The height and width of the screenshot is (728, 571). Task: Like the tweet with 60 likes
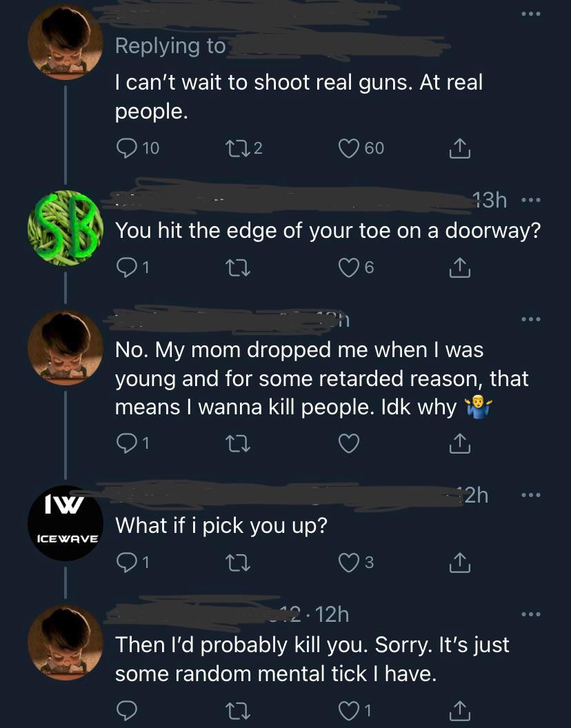click(x=350, y=148)
